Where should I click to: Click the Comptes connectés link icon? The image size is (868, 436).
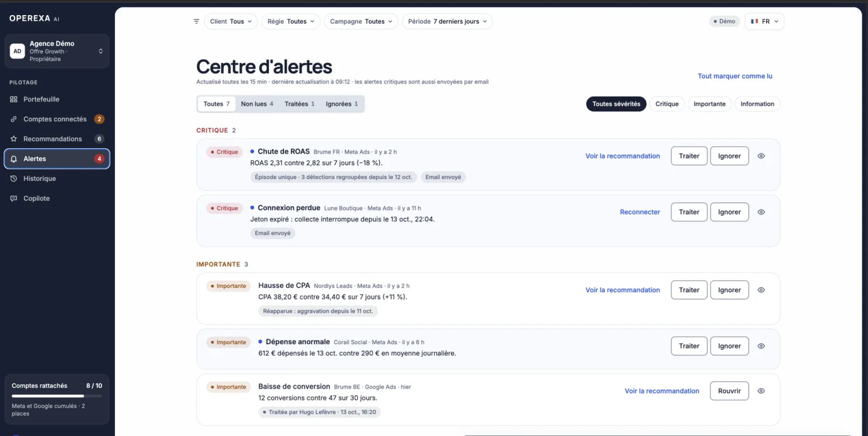pyautogui.click(x=14, y=119)
